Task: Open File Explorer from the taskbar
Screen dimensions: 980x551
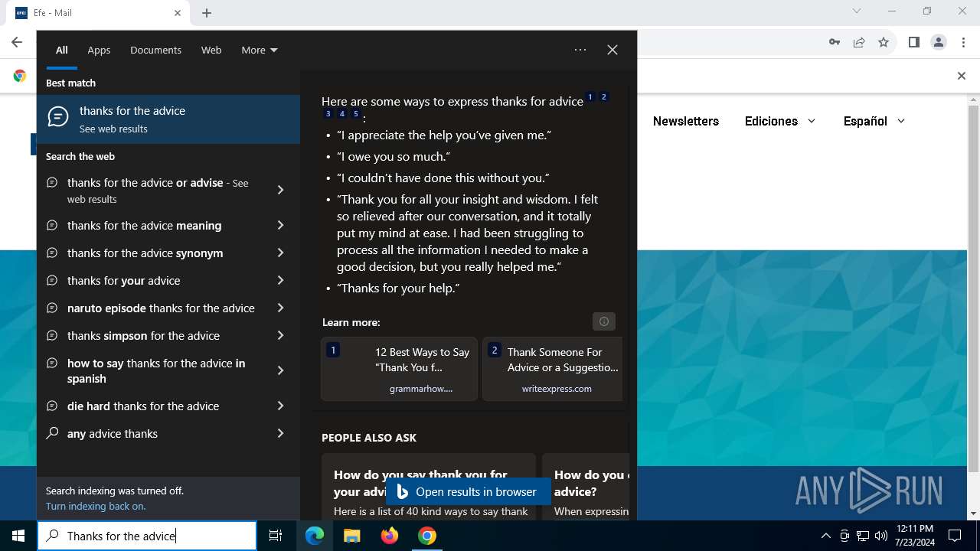Action: tap(351, 536)
